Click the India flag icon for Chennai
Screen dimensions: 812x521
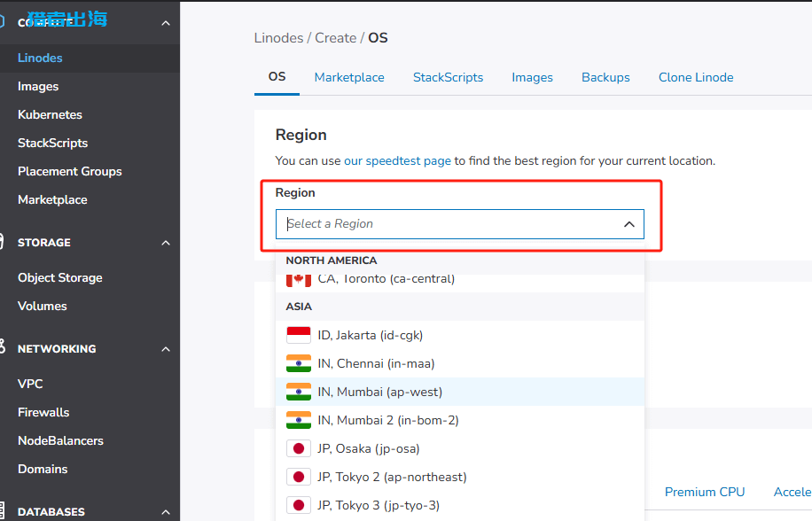click(298, 363)
